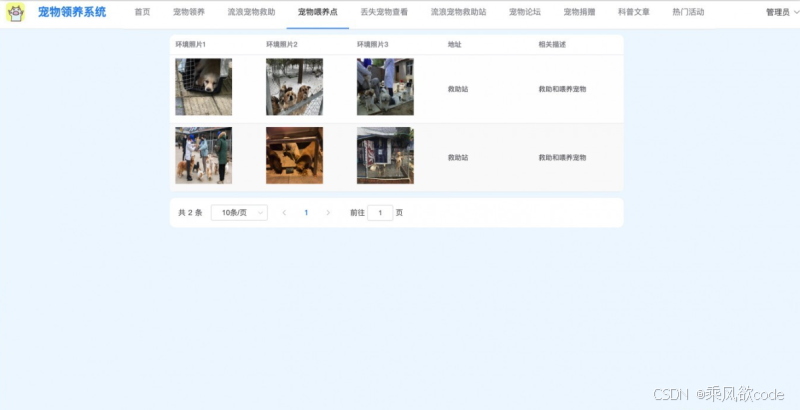Open first row 环境照片3 thumbnail

pos(385,87)
